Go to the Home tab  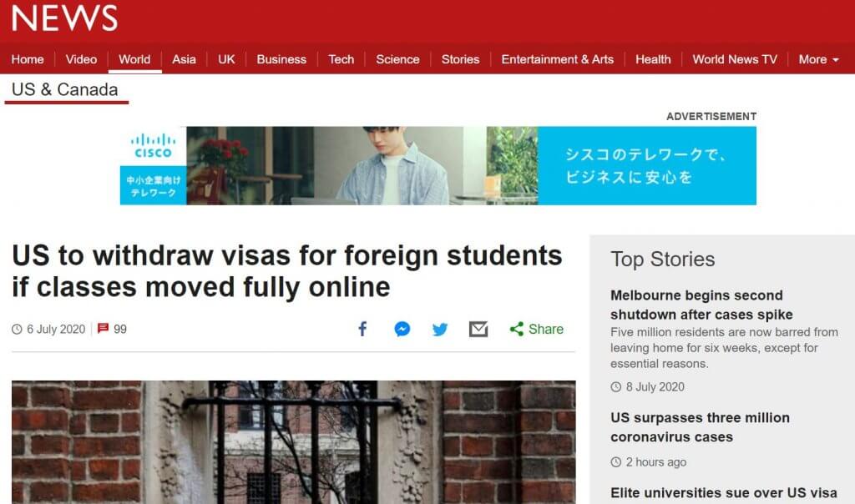28,59
